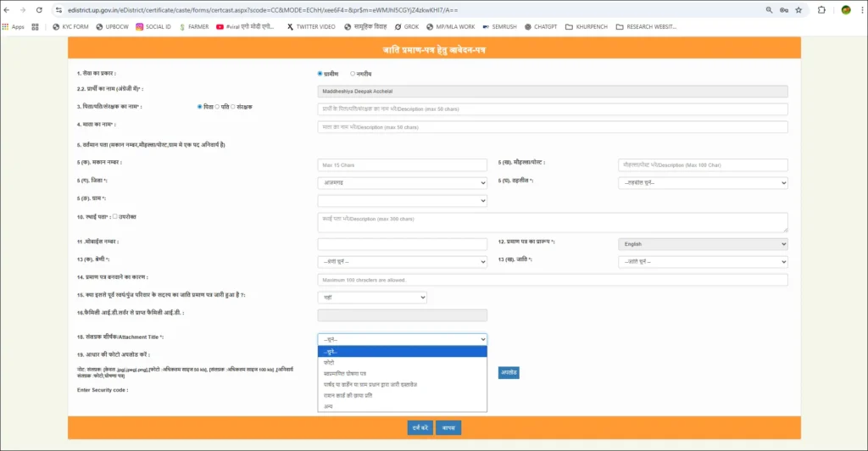Click the स्थाई पता text area

(x=553, y=222)
